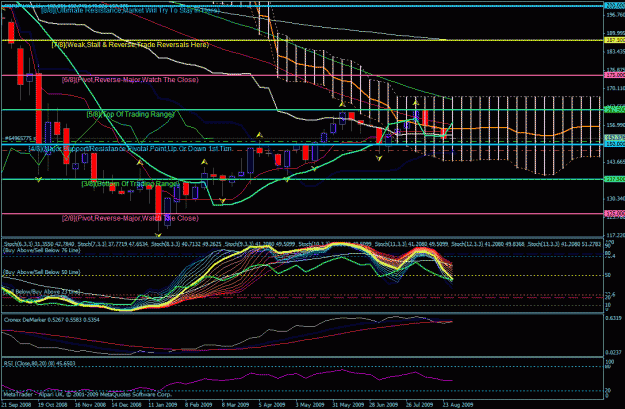Click the [6/8] Pivot, Reverse-Major label above 175
Viewport: 625px width, 409px height.
pyautogui.click(x=130, y=80)
